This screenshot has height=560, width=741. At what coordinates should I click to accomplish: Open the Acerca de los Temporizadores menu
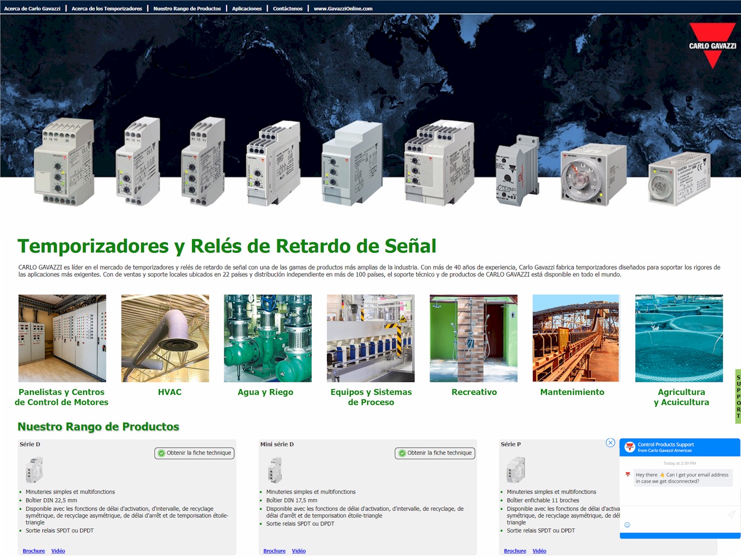point(107,8)
